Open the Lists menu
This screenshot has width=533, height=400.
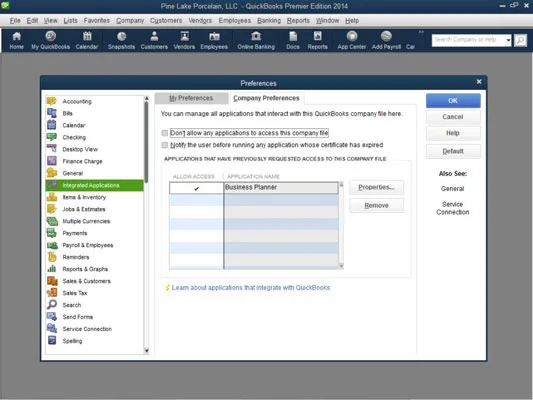pos(70,20)
